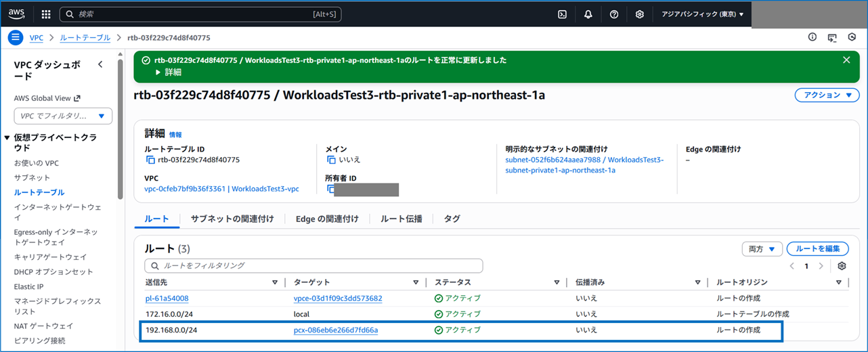Switch to the ルート伝播 tab
Screen dimensions: 868x352
[x=401, y=219]
